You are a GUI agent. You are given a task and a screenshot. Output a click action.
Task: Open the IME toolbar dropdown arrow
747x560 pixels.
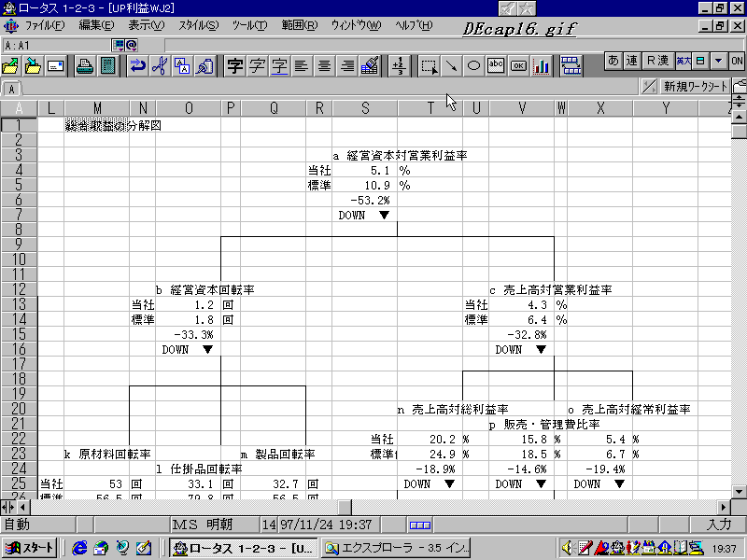(718, 61)
